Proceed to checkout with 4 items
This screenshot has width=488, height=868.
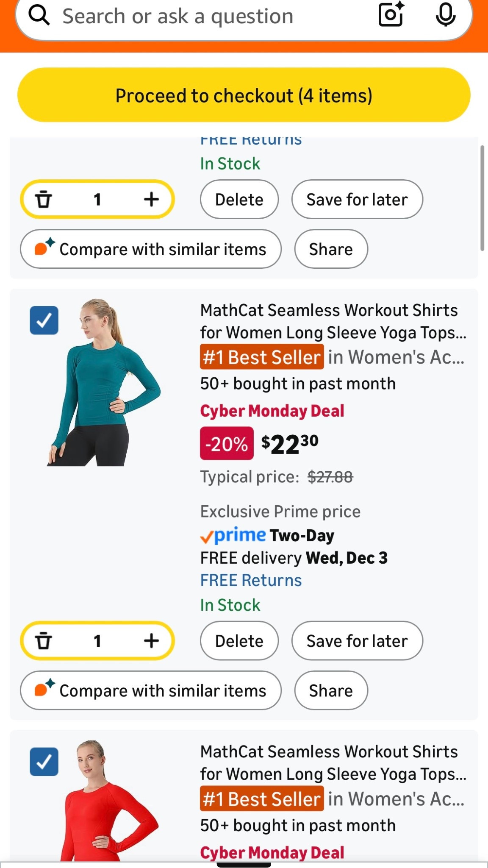(x=244, y=95)
